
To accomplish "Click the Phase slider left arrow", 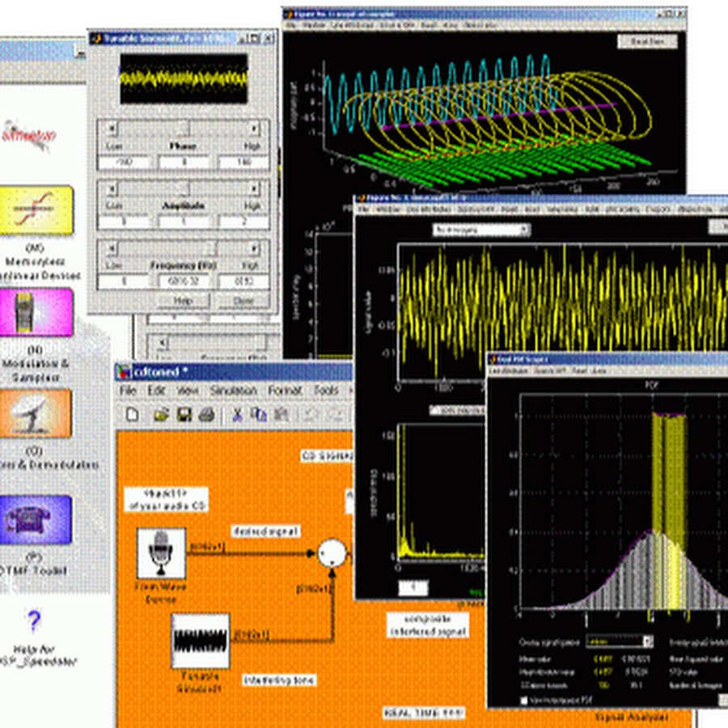I will point(112,129).
